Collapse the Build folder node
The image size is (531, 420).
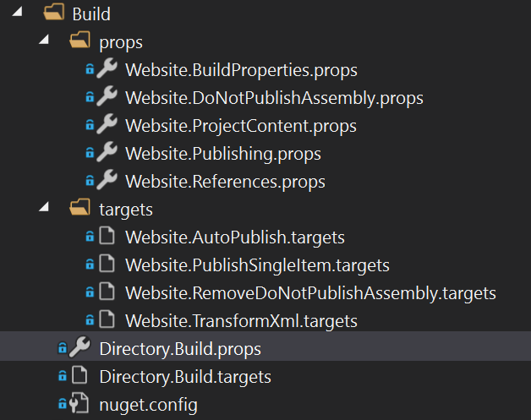tap(19, 14)
